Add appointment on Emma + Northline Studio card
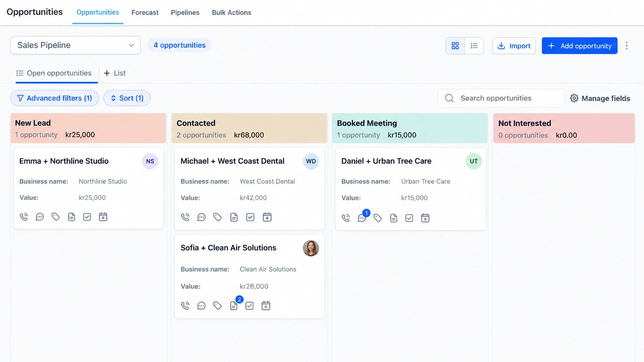The width and height of the screenshot is (644, 362). [103, 217]
